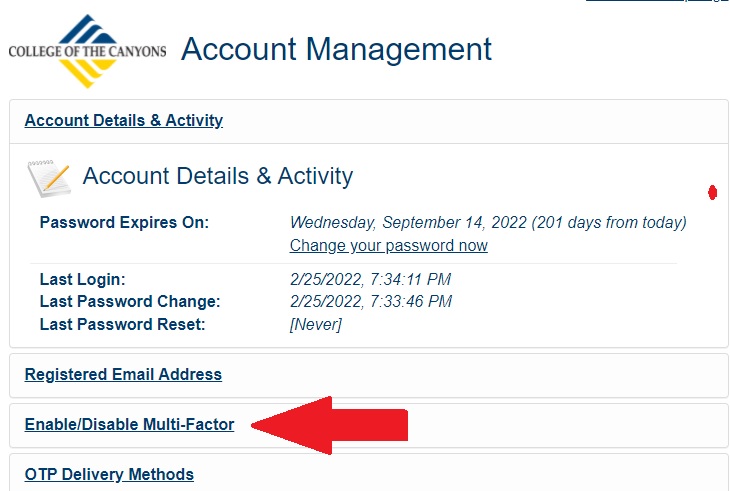This screenshot has width=730, height=491.
Task: Click the large red arrow graphic
Action: [330, 425]
